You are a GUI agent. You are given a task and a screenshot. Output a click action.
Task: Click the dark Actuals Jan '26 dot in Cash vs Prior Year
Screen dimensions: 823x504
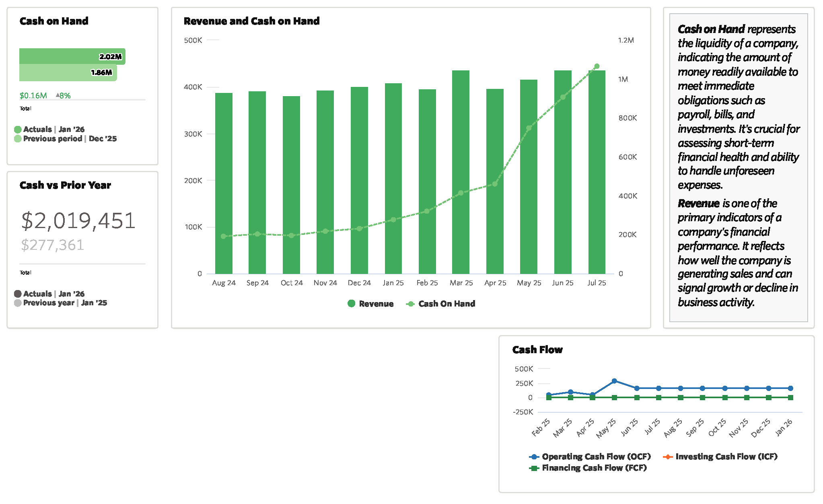[18, 294]
